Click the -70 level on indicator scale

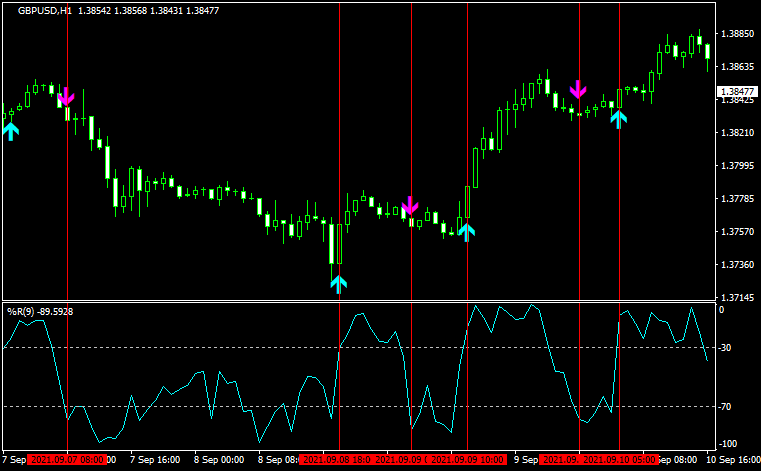pyautogui.click(x=726, y=407)
